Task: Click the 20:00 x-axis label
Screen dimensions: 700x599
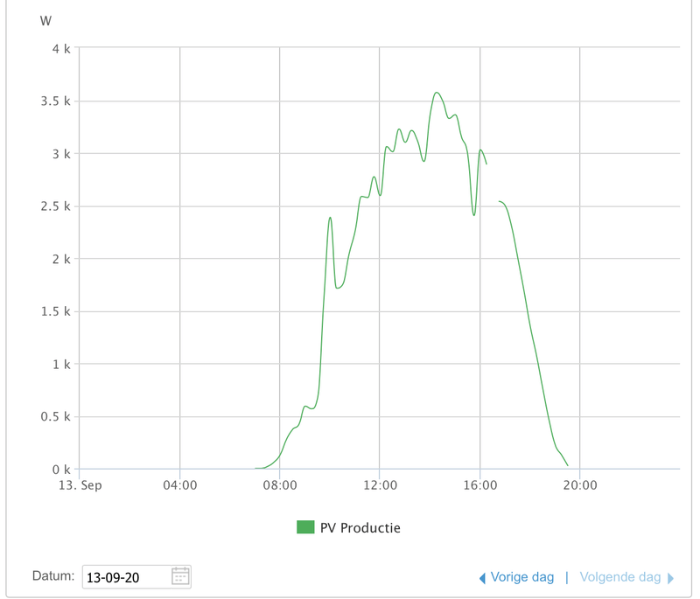Action: [580, 485]
